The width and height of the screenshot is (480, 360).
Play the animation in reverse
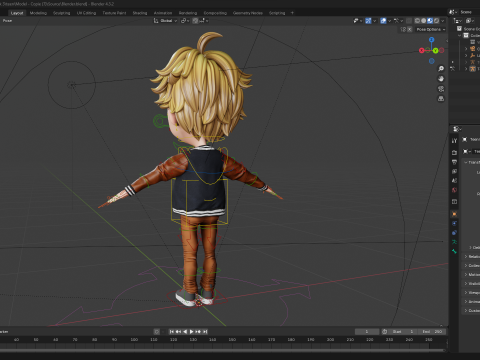pos(185,331)
